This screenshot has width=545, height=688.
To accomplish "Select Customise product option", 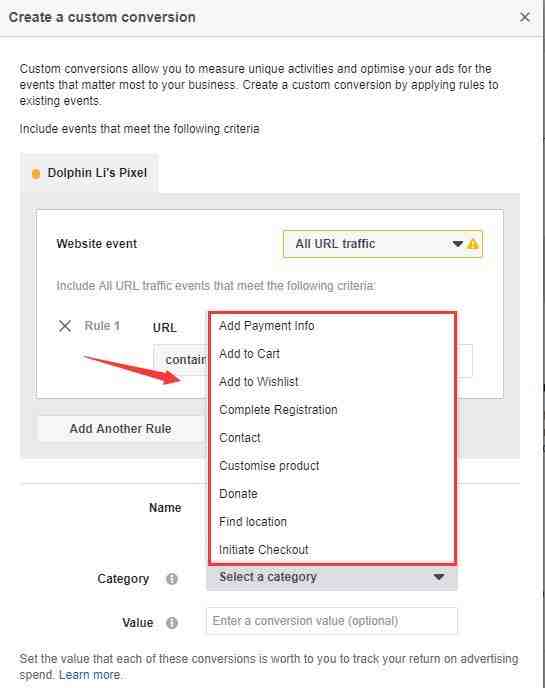I will [269, 466].
